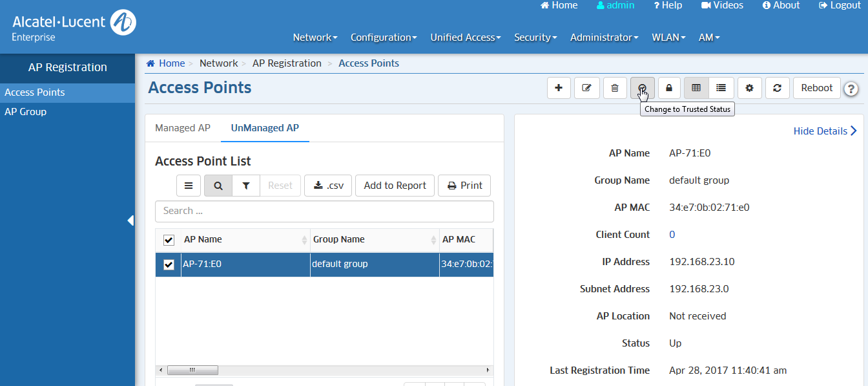
Task: Click the add access point plus icon
Action: click(559, 88)
